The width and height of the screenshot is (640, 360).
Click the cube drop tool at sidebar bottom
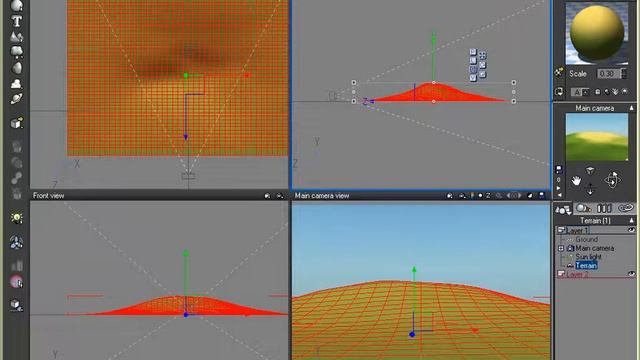coord(16,305)
